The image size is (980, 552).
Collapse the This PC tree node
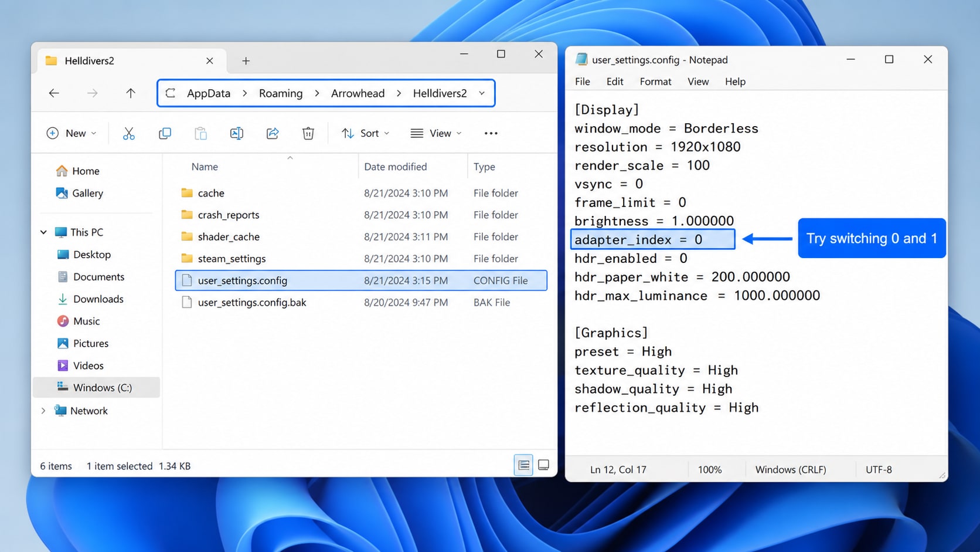click(x=43, y=232)
